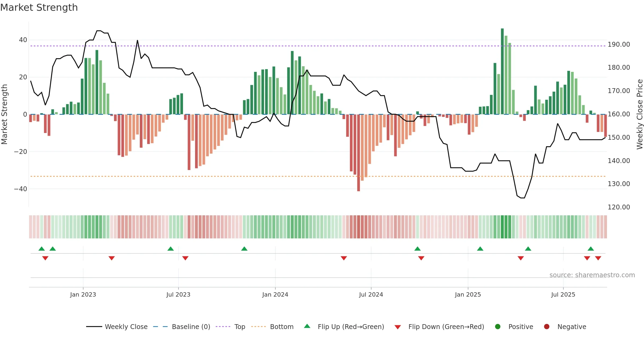
Task: Click the green Positive legend dot
Action: [x=498, y=327]
